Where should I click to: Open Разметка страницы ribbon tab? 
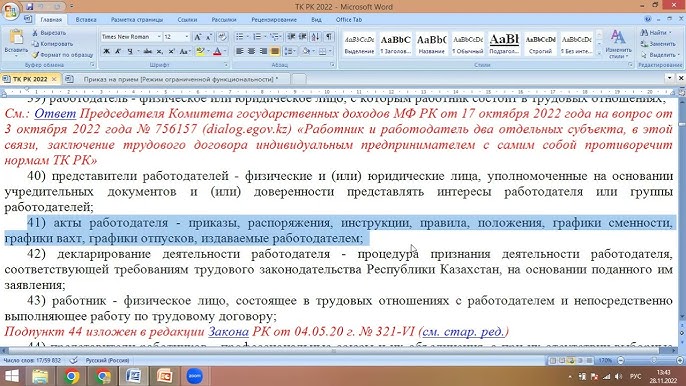[137, 20]
